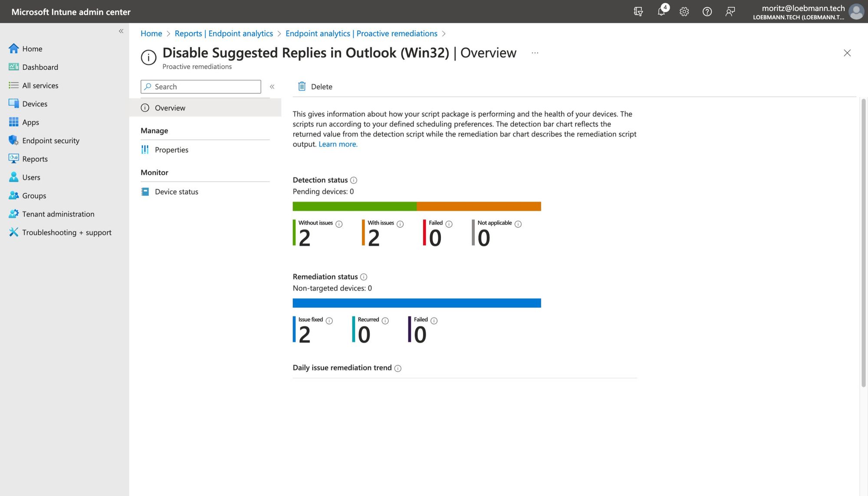
Task: Click the Device status monitor item
Action: pyautogui.click(x=177, y=192)
